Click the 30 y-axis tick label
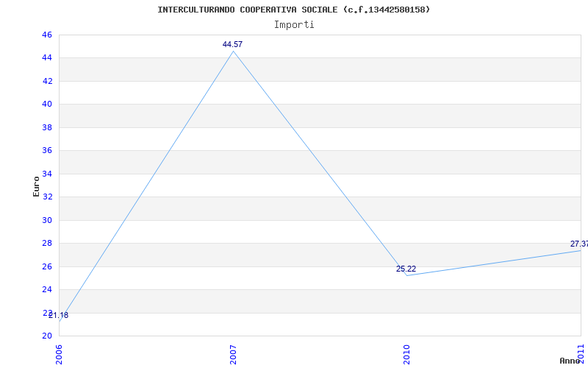The height and width of the screenshot is (368, 588). pyautogui.click(x=47, y=220)
